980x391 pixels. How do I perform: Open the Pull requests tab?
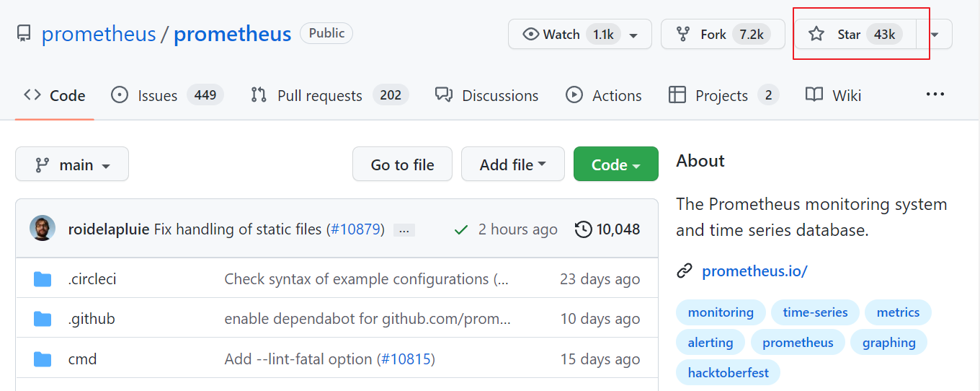click(329, 95)
